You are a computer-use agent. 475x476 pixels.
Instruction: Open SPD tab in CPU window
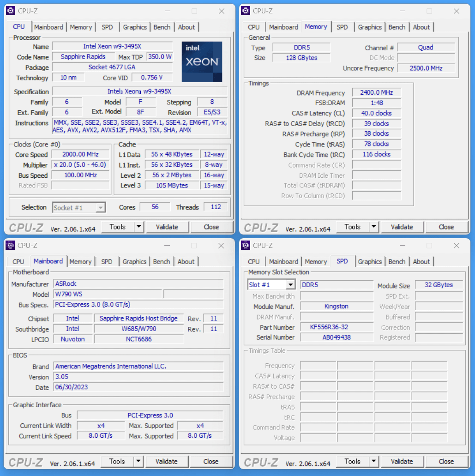107,27
